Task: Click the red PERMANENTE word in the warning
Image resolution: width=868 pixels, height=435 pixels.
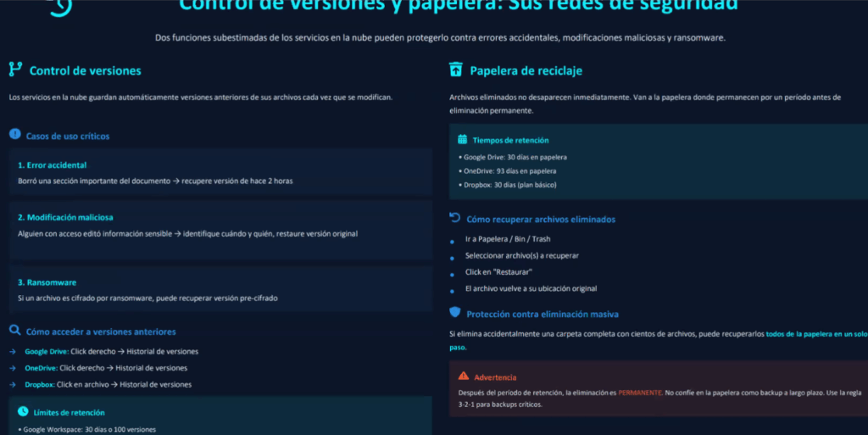Action: click(640, 393)
